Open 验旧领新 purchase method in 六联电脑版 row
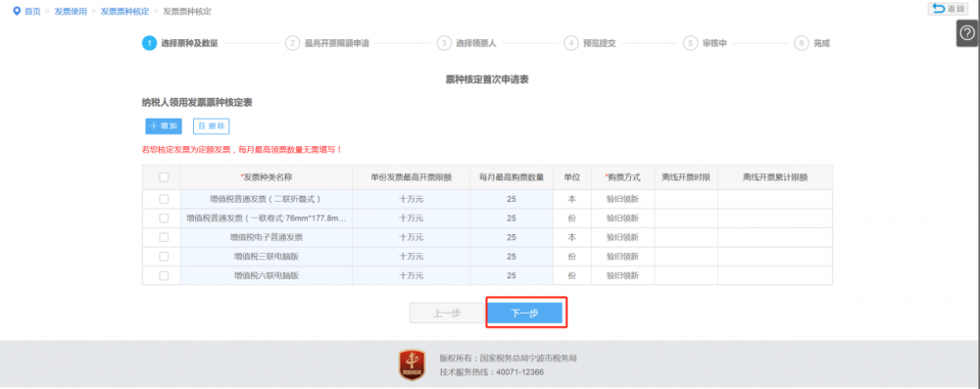 tap(622, 275)
